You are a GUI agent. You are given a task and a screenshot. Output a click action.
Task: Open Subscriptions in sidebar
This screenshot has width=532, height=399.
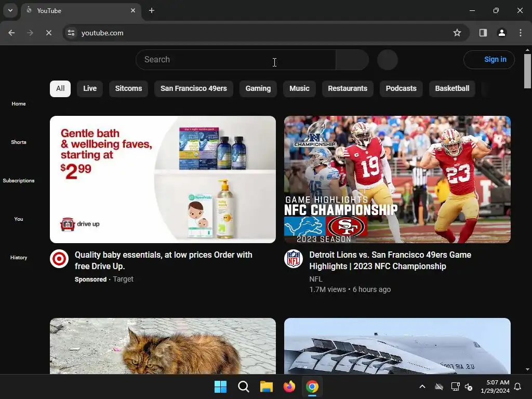[x=19, y=180]
